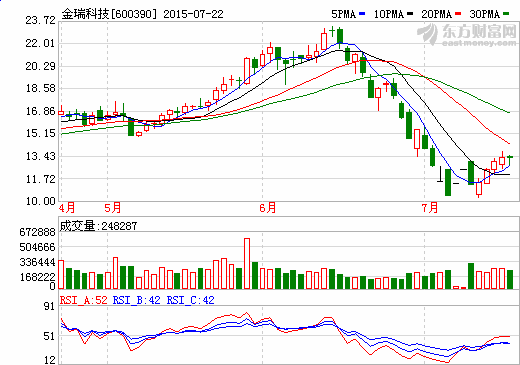Image resolution: width=520 pixels, height=365 pixels.
Task: Click the 22.01 price axis label
Action: pyautogui.click(x=40, y=43)
